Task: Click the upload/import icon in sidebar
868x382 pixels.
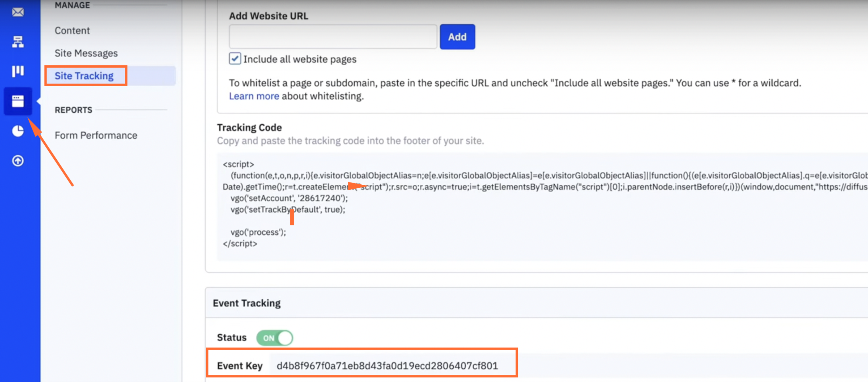Action: (x=18, y=161)
